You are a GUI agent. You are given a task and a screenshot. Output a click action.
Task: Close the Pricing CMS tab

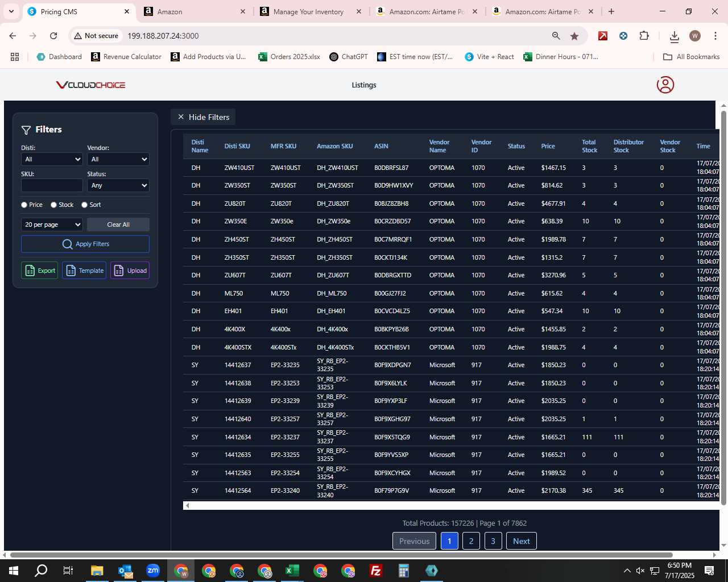click(127, 11)
